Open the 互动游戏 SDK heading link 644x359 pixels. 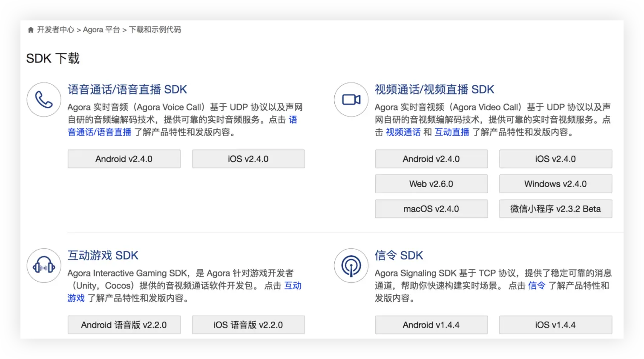click(x=103, y=255)
